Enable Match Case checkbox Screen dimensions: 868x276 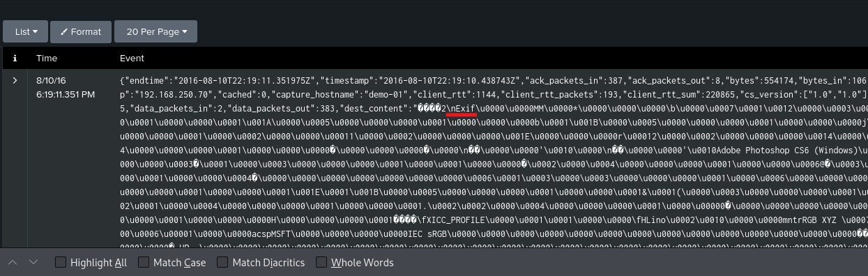pyautogui.click(x=144, y=263)
